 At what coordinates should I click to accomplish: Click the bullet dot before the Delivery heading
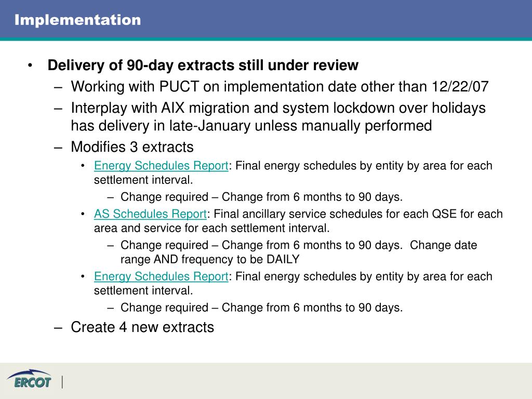tap(30, 65)
